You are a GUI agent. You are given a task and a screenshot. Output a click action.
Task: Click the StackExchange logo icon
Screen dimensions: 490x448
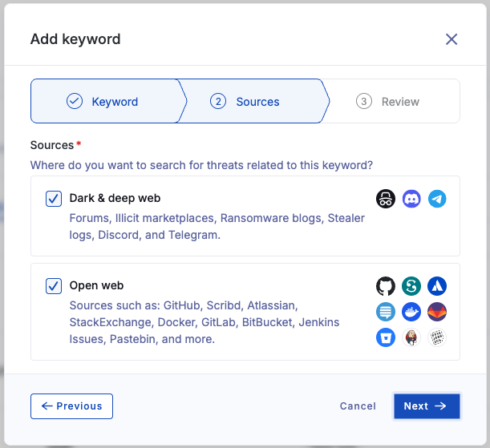coord(386,312)
